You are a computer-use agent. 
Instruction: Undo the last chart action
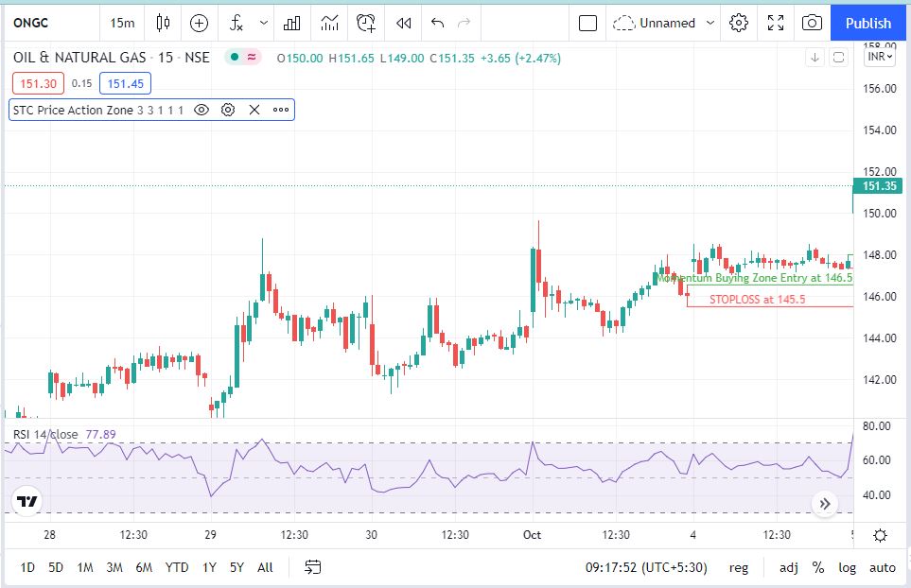tap(436, 23)
